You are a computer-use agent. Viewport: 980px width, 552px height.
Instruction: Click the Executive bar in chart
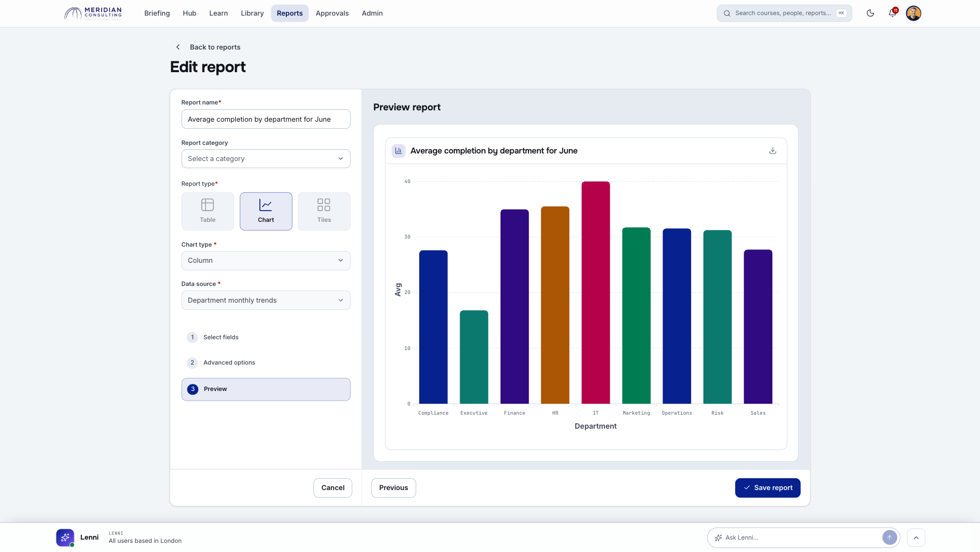coord(474,357)
